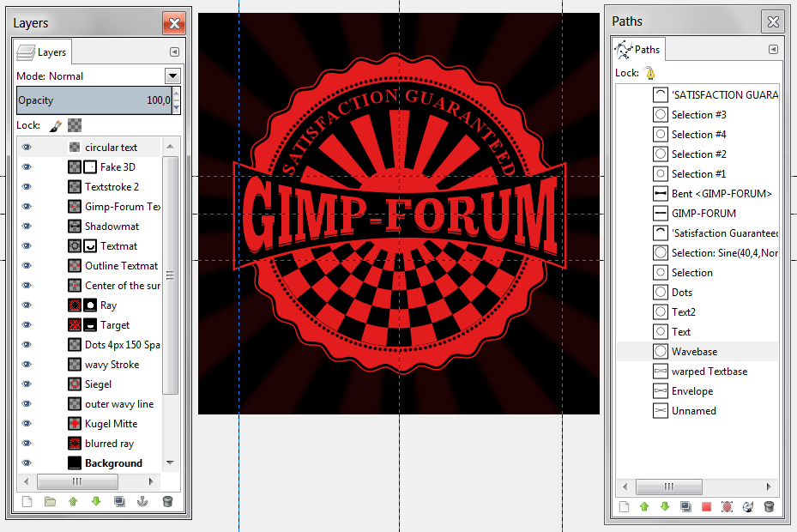Adjust the layer Opacity slider
797x532 pixels.
[94, 100]
